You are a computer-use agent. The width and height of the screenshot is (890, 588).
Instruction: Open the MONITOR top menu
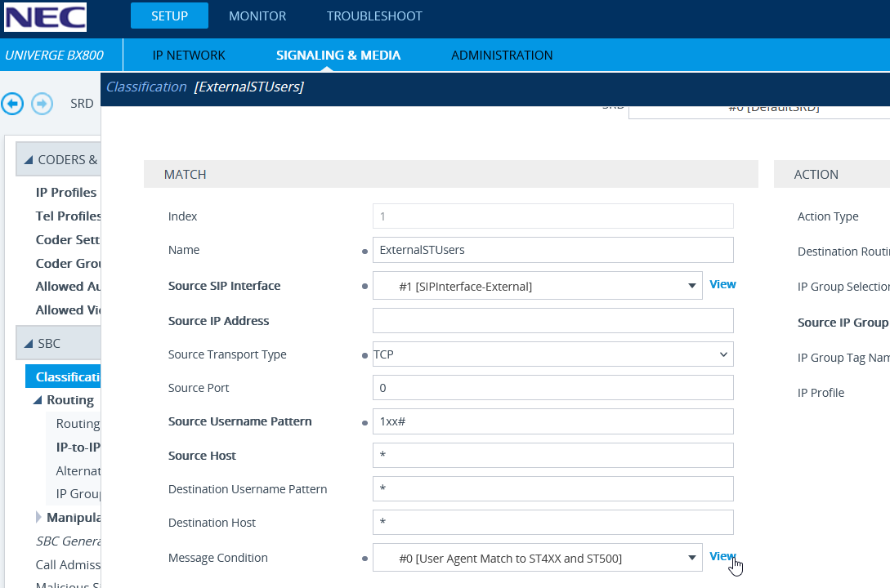click(257, 16)
